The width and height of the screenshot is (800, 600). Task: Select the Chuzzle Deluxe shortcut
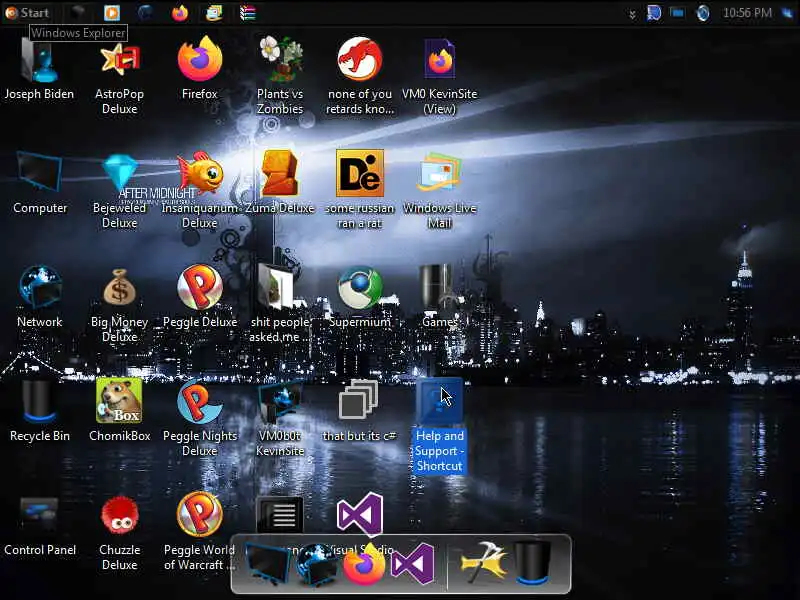pyautogui.click(x=119, y=533)
